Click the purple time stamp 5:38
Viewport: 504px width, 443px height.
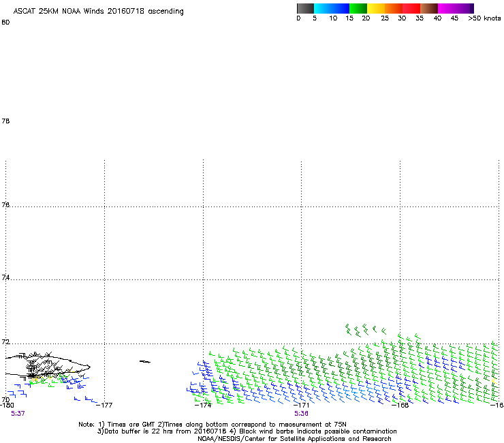coord(301,414)
